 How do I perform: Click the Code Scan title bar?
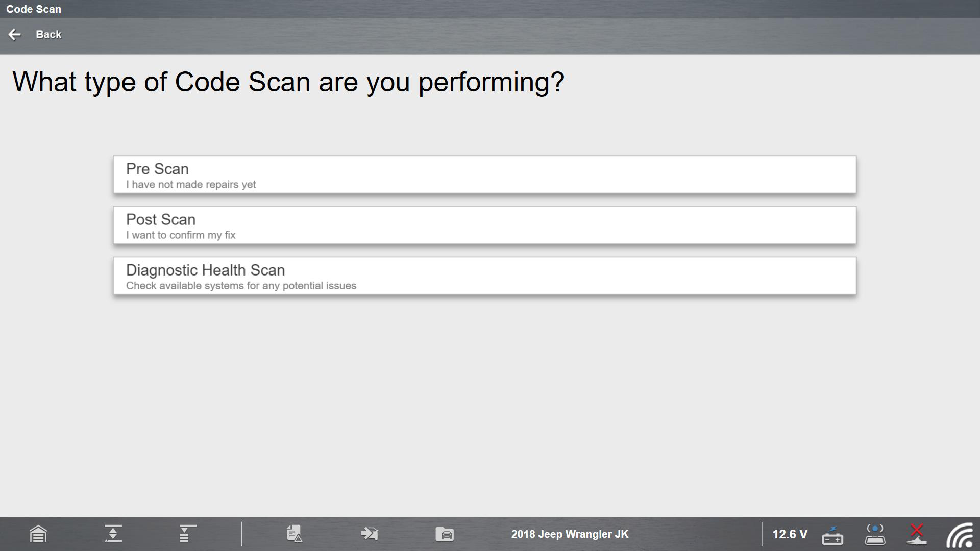[x=34, y=9]
